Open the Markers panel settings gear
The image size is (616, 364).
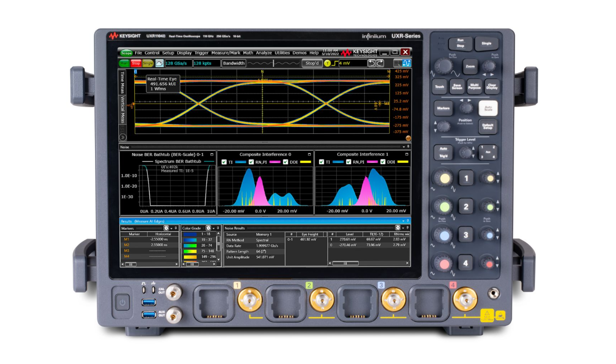(166, 228)
